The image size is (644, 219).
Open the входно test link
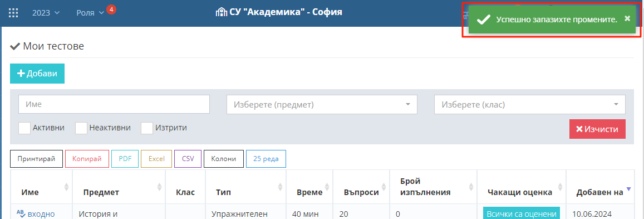coord(41,213)
